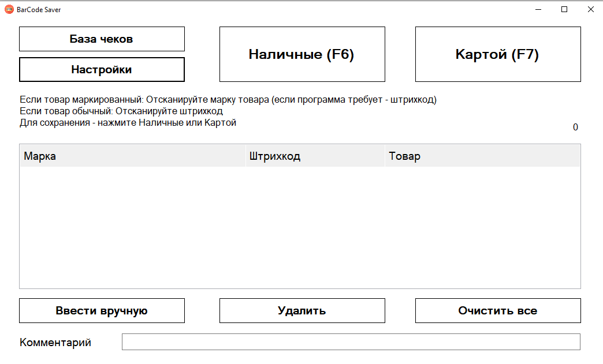The height and width of the screenshot is (364, 603).
Task: Focus the Комментарий text field
Action: coord(351,342)
